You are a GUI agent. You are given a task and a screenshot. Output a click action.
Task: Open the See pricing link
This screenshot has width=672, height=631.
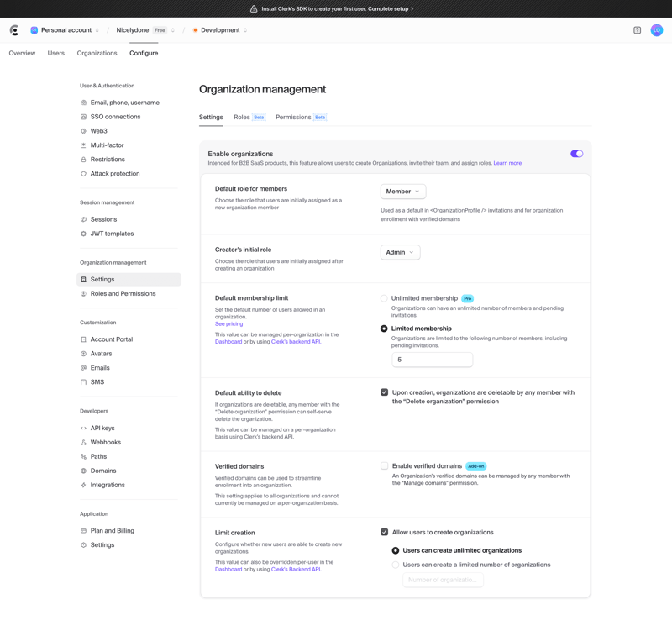click(228, 323)
